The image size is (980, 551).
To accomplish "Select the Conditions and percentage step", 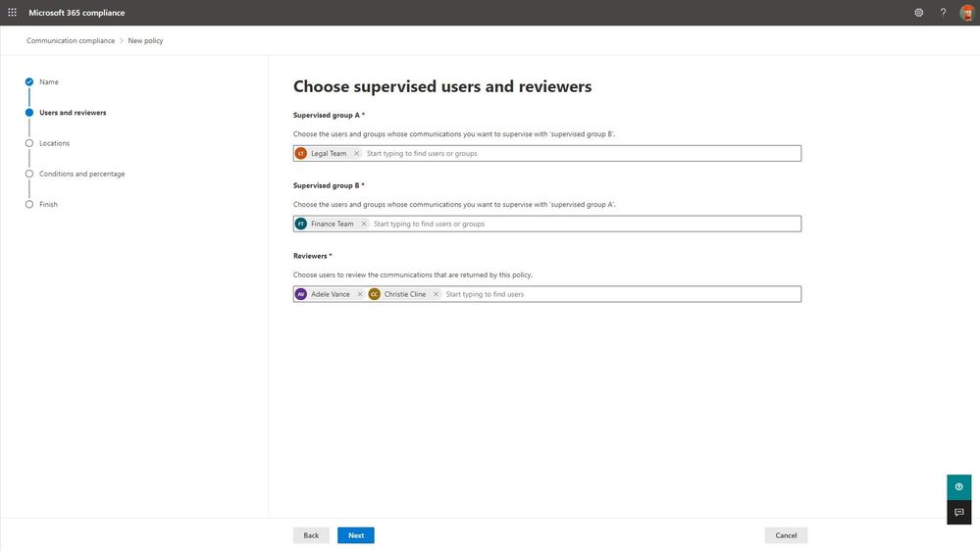I will pyautogui.click(x=81, y=174).
